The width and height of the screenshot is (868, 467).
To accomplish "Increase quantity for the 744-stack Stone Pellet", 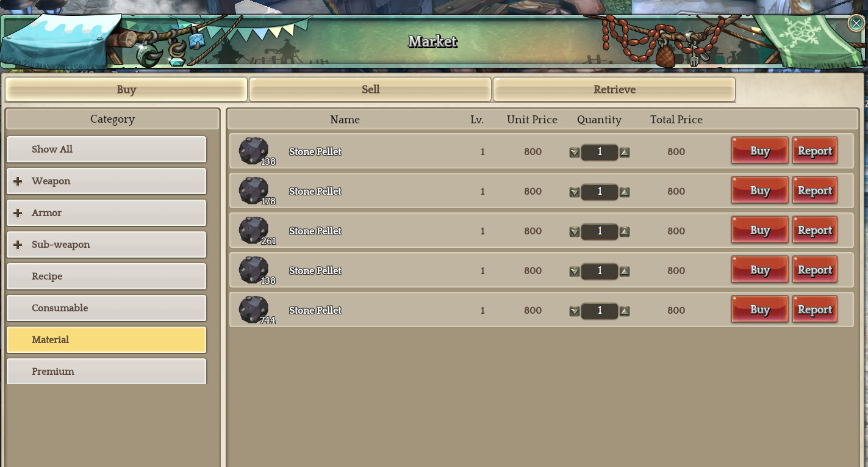I will [625, 311].
